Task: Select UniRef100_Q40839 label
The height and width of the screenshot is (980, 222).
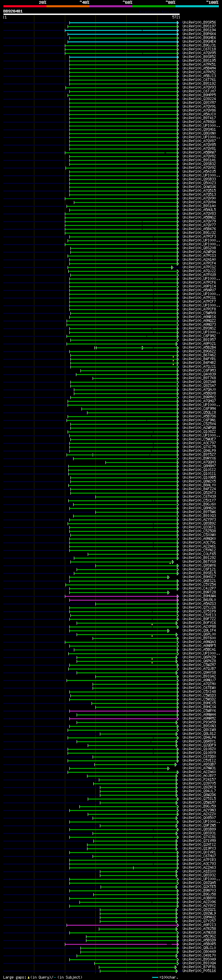Action: point(199,374)
